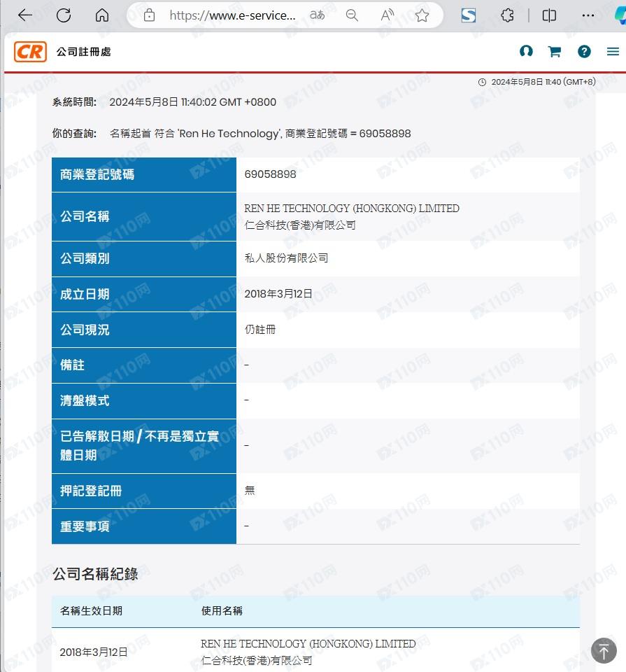626x672 pixels.
Task: Click the address bar URL field
Action: pyautogui.click(x=232, y=15)
